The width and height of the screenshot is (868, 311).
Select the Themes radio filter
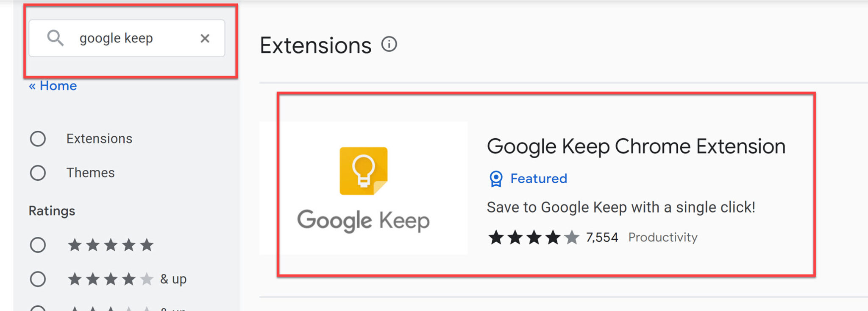[38, 173]
